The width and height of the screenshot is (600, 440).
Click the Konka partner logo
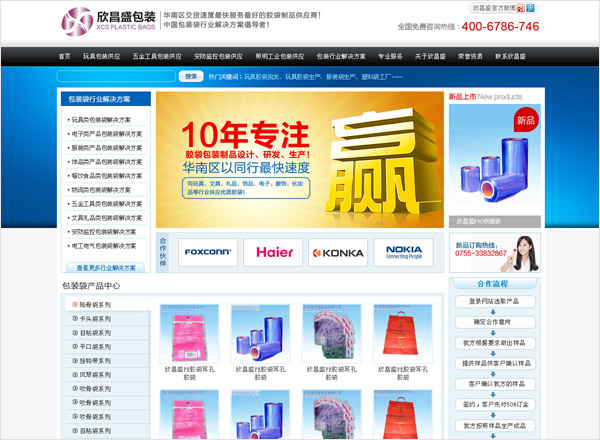(338, 253)
